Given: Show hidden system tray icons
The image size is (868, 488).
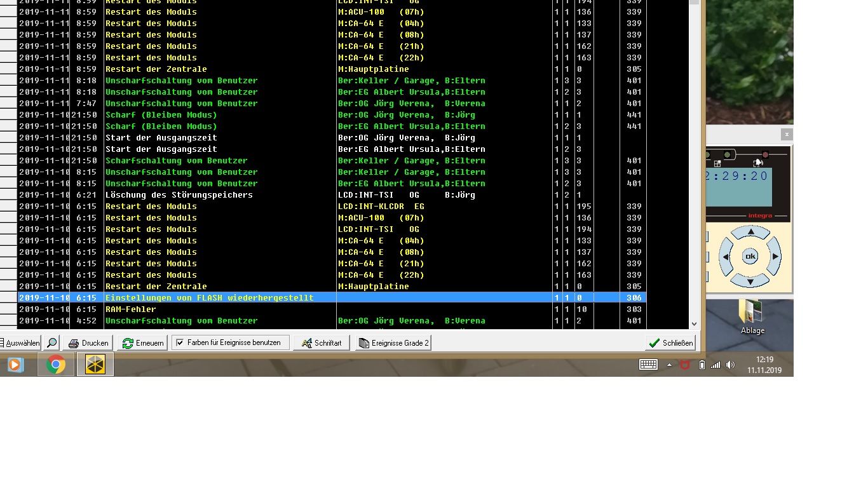Looking at the screenshot, I should 669,365.
